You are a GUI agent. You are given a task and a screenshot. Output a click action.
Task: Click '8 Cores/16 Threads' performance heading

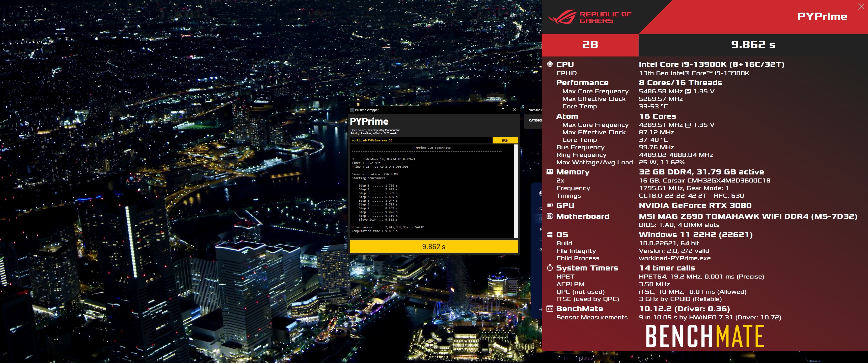point(680,82)
